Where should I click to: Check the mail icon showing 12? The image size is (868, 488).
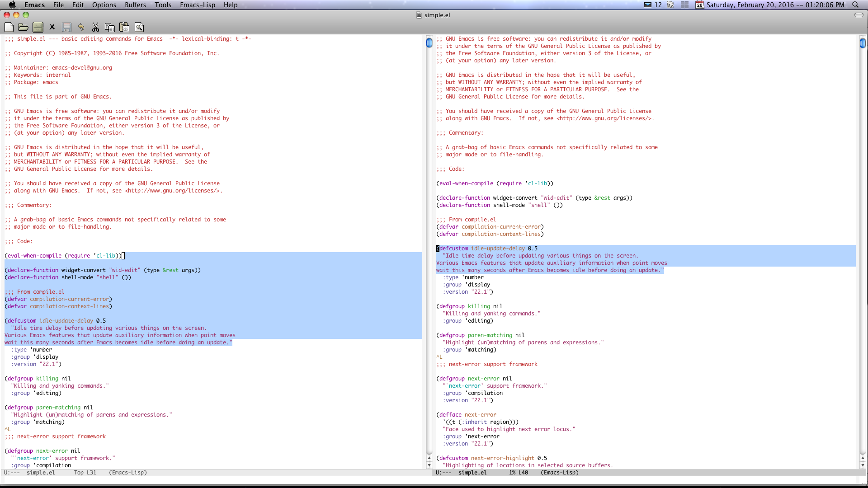652,5
